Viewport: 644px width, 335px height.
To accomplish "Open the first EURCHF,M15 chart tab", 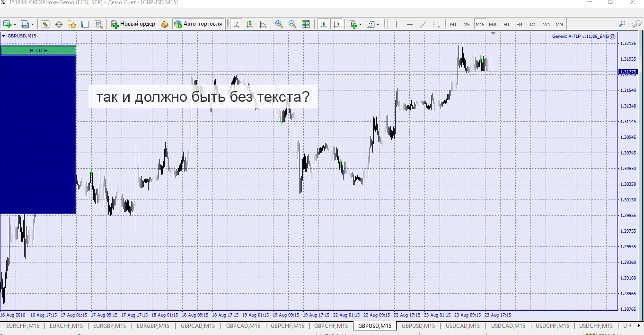I will coord(23,326).
